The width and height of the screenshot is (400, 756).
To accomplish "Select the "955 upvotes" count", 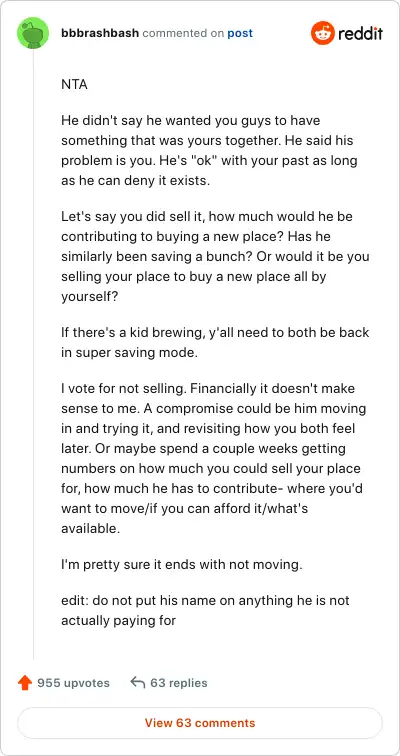I will (x=73, y=683).
